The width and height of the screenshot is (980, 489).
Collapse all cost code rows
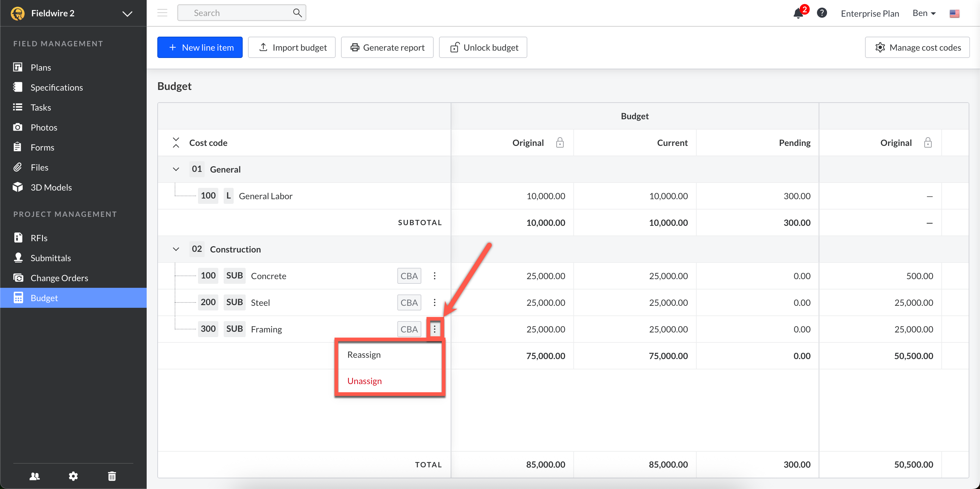click(x=176, y=143)
